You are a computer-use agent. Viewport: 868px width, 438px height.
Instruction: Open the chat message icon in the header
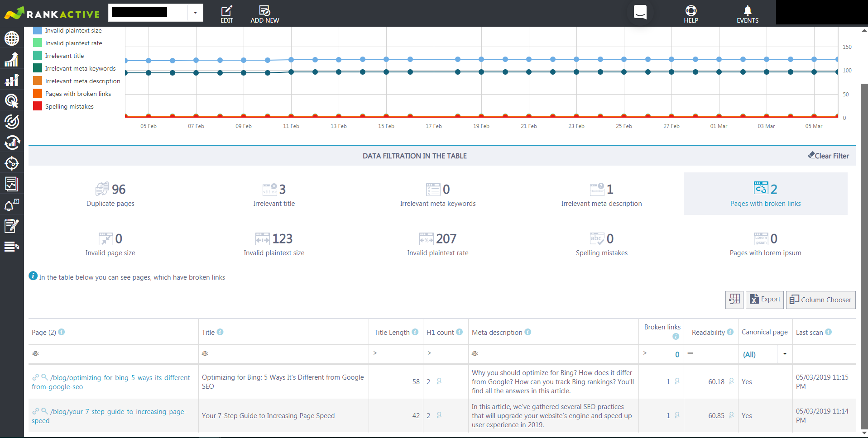tap(640, 12)
